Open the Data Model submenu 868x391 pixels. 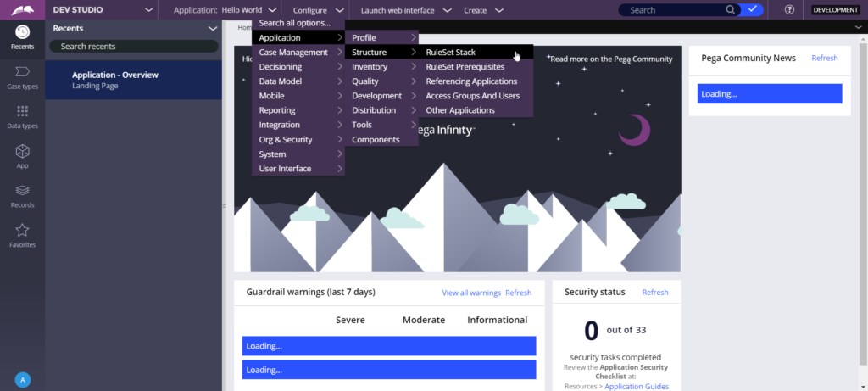pyautogui.click(x=298, y=81)
